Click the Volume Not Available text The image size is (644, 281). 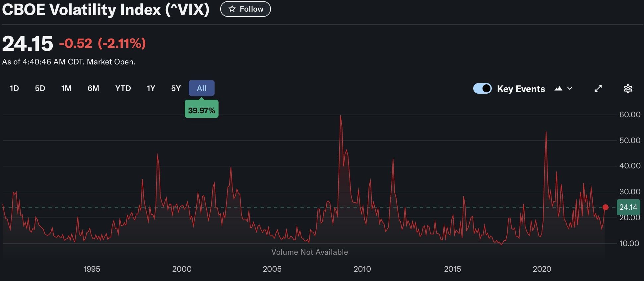tap(310, 252)
